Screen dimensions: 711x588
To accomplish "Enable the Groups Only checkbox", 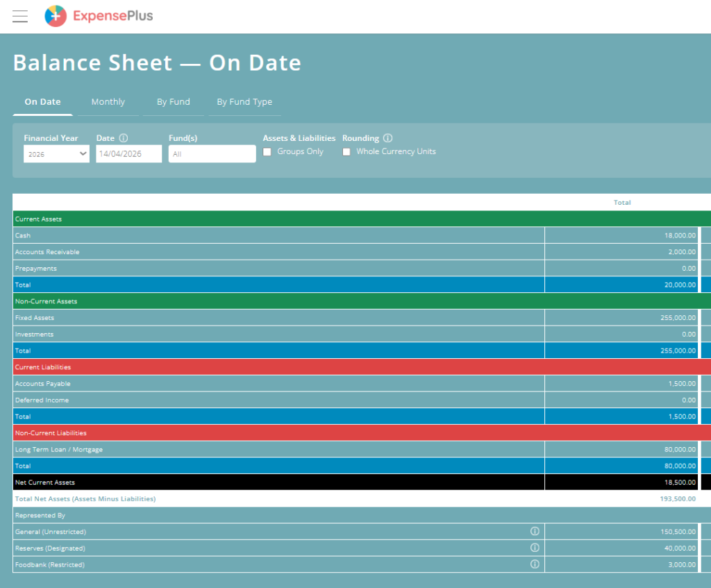I will (267, 152).
